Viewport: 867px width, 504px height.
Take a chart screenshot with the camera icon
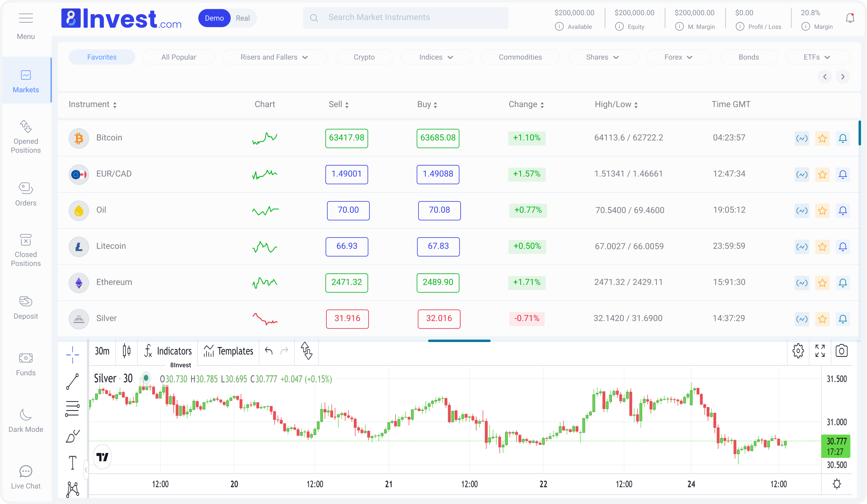point(842,351)
